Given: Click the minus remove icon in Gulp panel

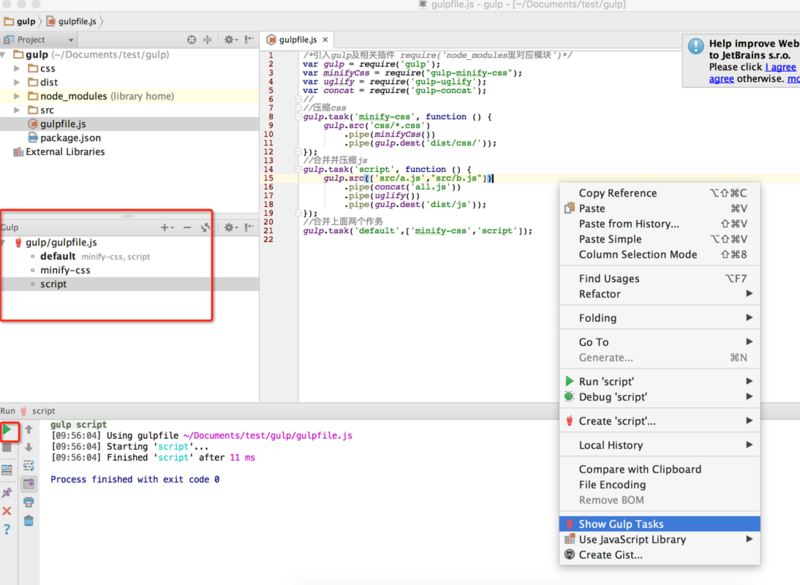Looking at the screenshot, I should [187, 227].
